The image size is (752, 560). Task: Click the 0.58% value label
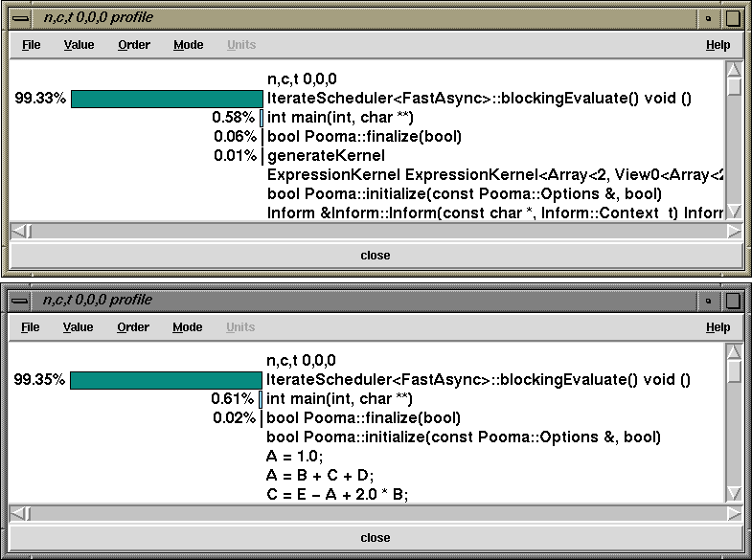click(233, 118)
